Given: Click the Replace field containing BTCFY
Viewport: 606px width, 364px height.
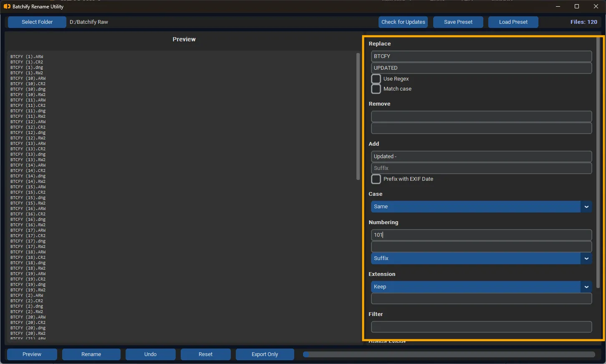Looking at the screenshot, I should (481, 56).
